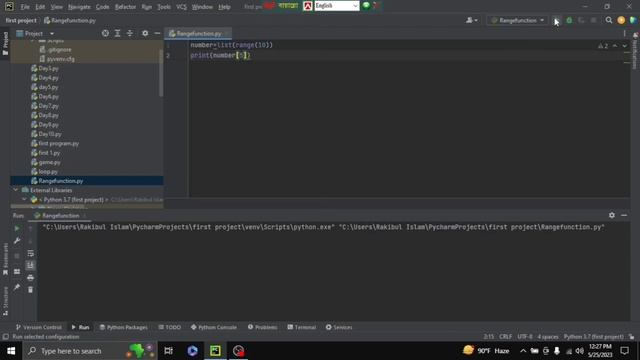Viewport: 640px width, 360px height.
Task: Hide the Project tool window
Action: click(x=157, y=33)
